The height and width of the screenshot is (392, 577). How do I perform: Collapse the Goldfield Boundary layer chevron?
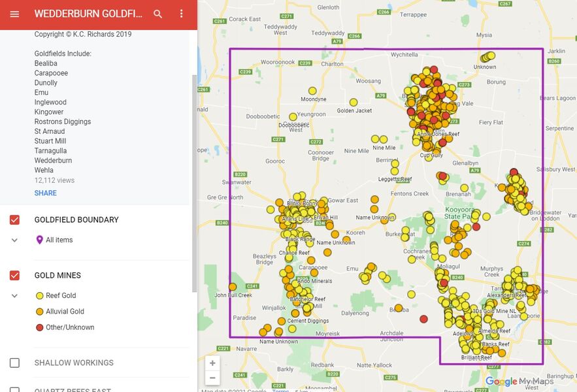(x=14, y=240)
